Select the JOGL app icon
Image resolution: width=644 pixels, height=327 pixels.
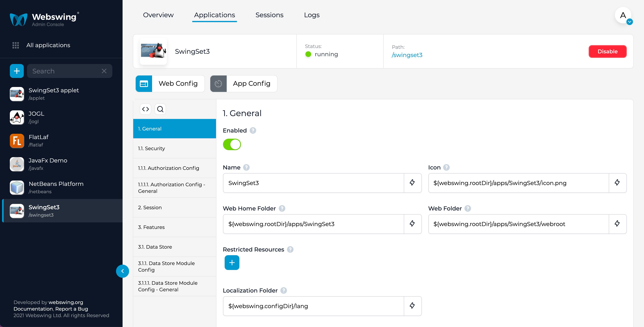pos(17,117)
